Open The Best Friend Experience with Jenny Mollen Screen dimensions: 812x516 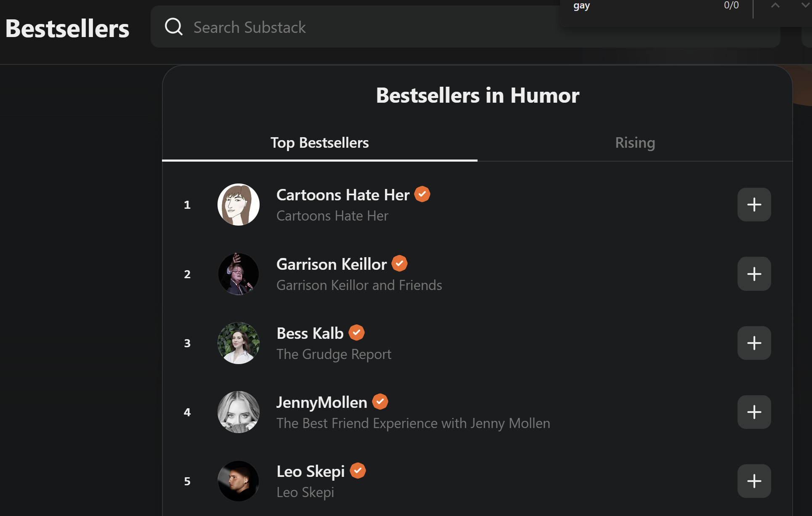[413, 423]
